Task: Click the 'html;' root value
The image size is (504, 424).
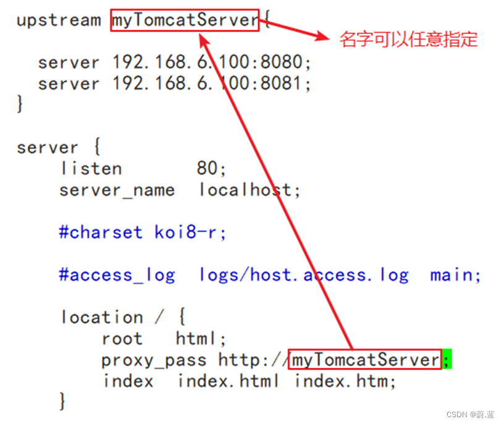Action: point(201,339)
